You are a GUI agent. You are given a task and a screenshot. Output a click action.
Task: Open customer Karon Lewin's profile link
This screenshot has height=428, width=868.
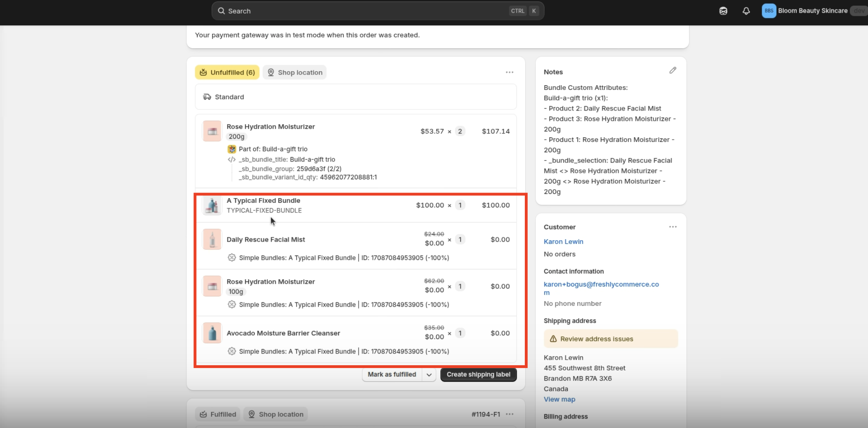click(564, 242)
